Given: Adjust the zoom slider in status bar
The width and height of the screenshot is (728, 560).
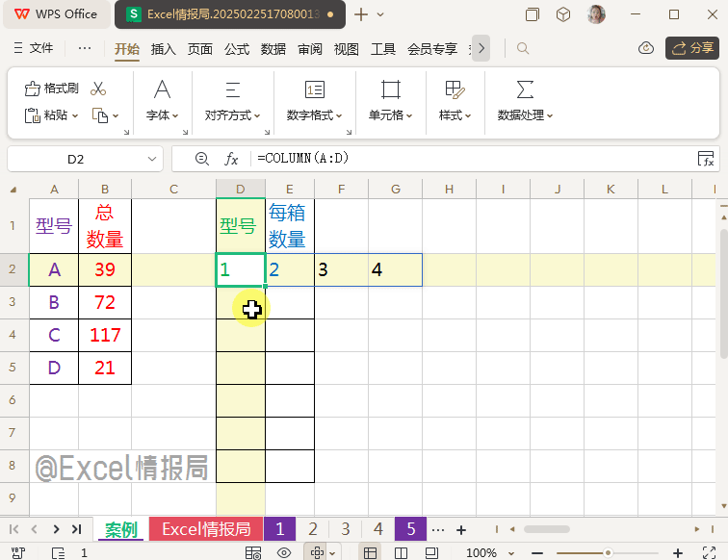Looking at the screenshot, I should 608,552.
